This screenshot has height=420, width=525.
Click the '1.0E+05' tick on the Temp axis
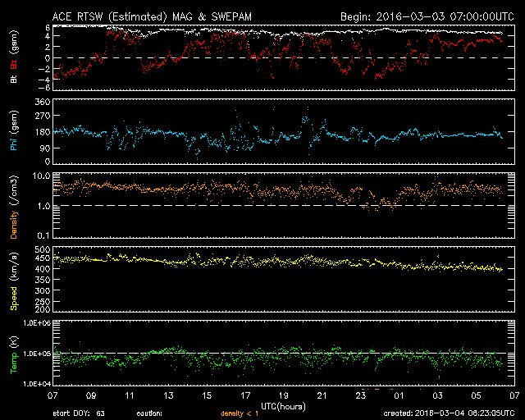pyautogui.click(x=37, y=354)
